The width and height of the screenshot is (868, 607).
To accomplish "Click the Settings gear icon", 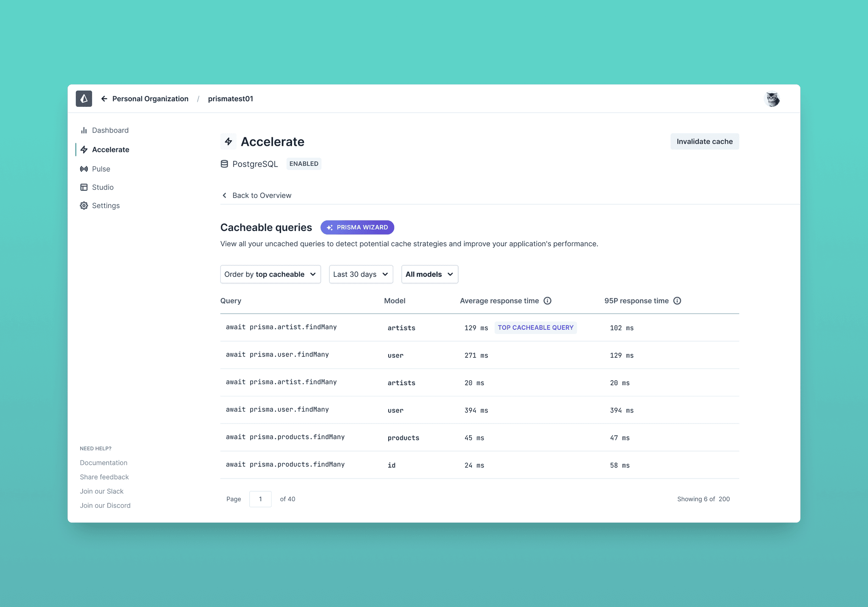I will [x=84, y=206].
